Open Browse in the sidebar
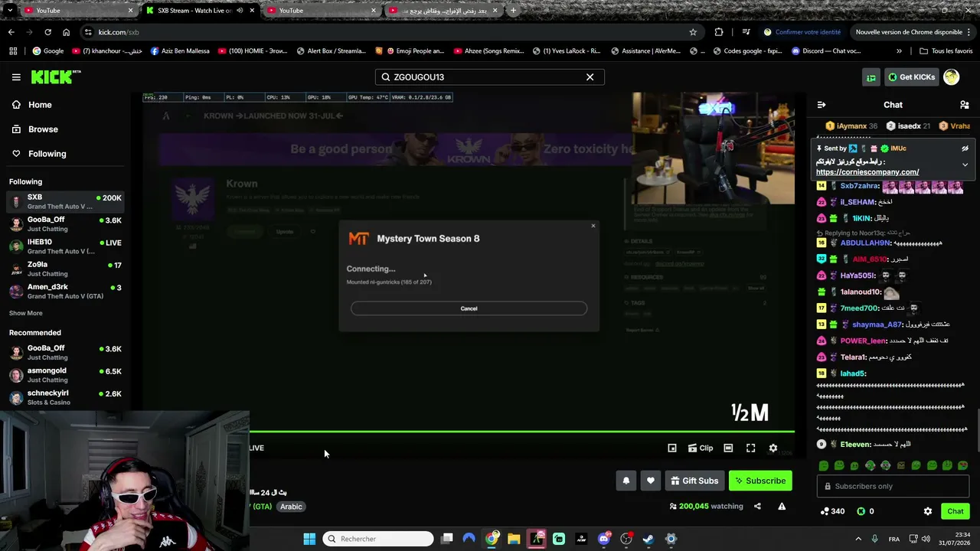Viewport: 980px width, 551px height. click(x=43, y=129)
